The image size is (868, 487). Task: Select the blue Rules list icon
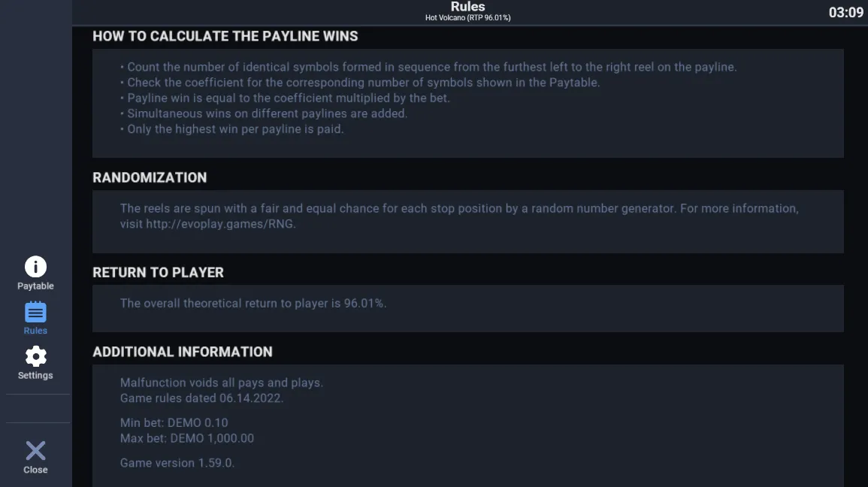tap(35, 312)
